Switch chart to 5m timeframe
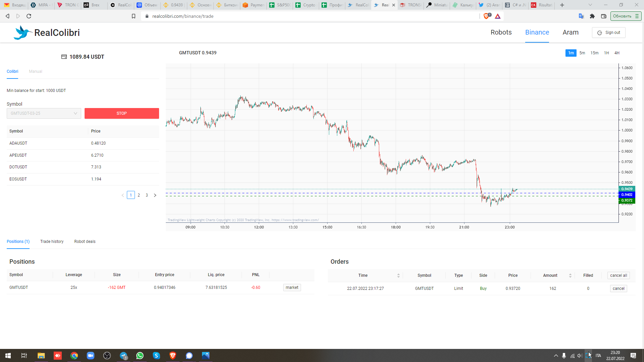This screenshot has height=362, width=644. click(x=582, y=53)
